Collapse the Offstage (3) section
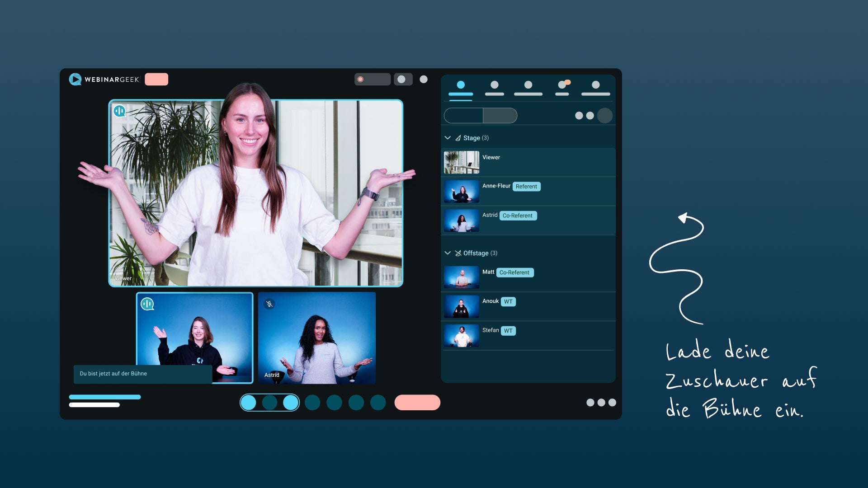The width and height of the screenshot is (868, 488). pos(448,253)
